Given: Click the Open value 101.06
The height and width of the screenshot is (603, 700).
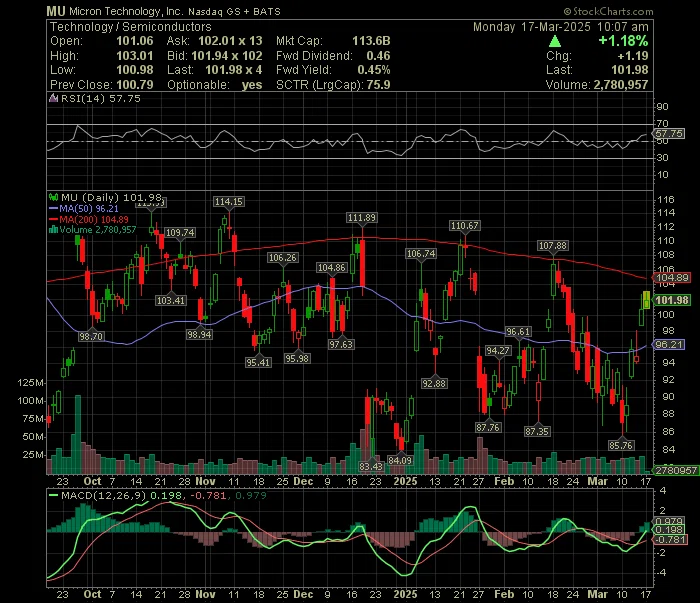Looking at the screenshot, I should [134, 41].
